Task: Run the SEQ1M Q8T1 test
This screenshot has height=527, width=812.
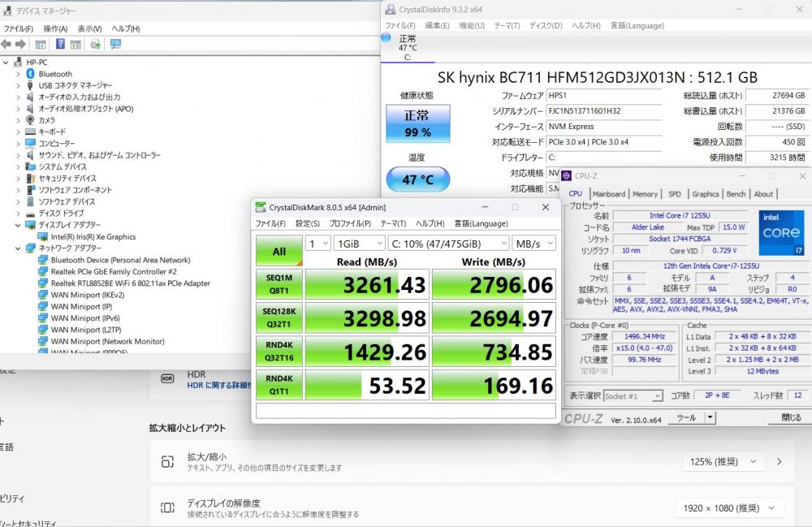Action: (279, 284)
